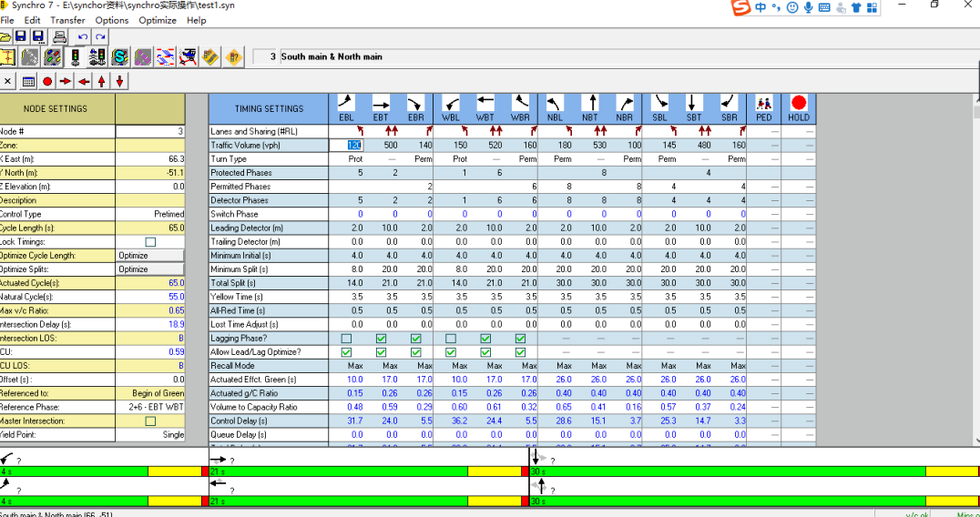This screenshot has height=517, width=980.
Task: Open NBL Turn Type Perm cell
Action: coord(555,159)
